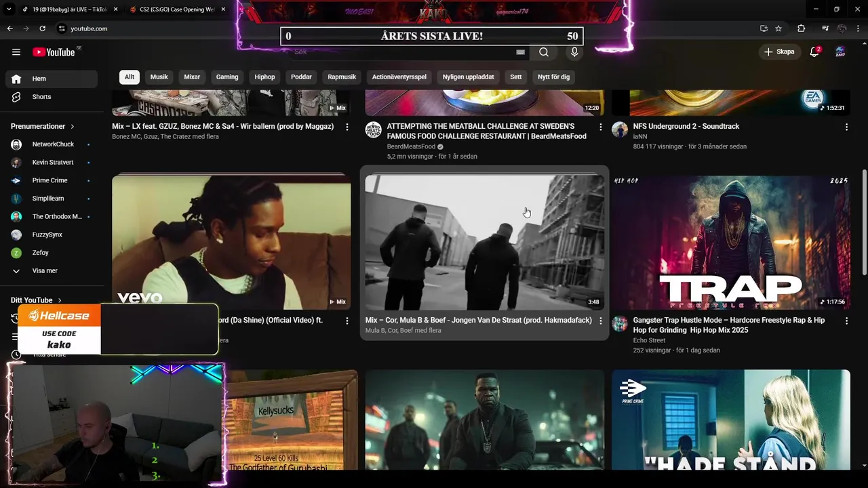Click the on-screen keyboard icon in search

click(520, 52)
